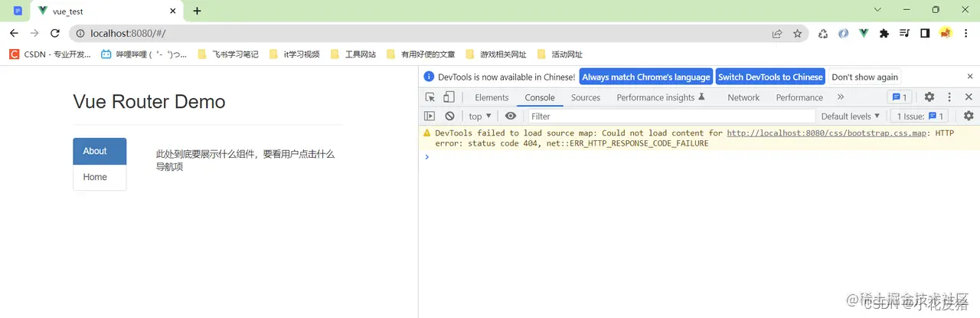Open the 飞书学习笔记 bookmark folder
Viewport: 980px width, 318px height.
pos(228,54)
